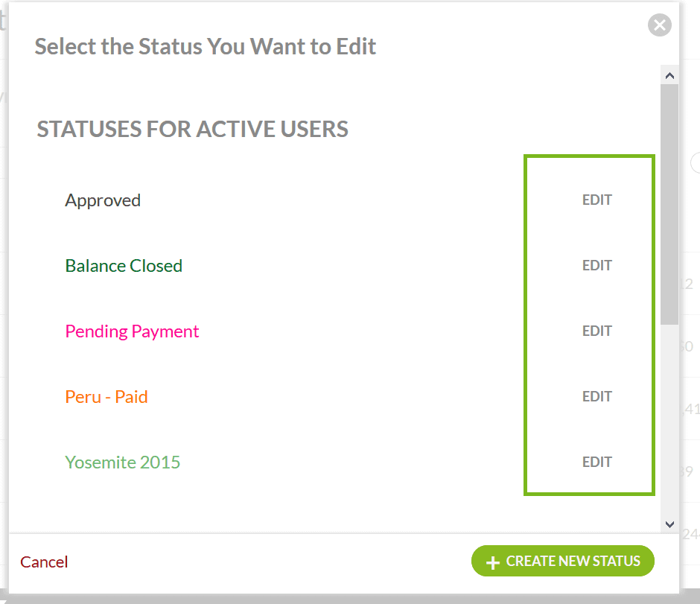700x604 pixels.
Task: Edit the Balance Closed status
Action: tap(596, 265)
